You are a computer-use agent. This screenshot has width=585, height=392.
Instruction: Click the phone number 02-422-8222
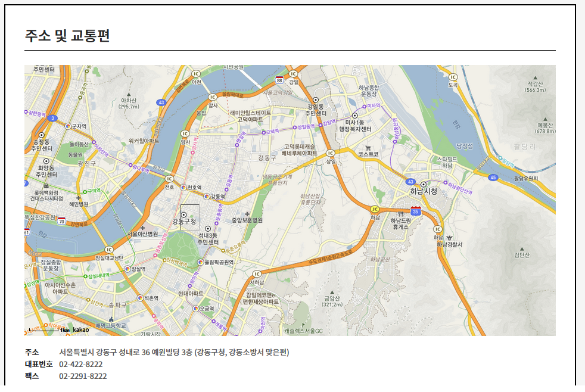coord(80,364)
